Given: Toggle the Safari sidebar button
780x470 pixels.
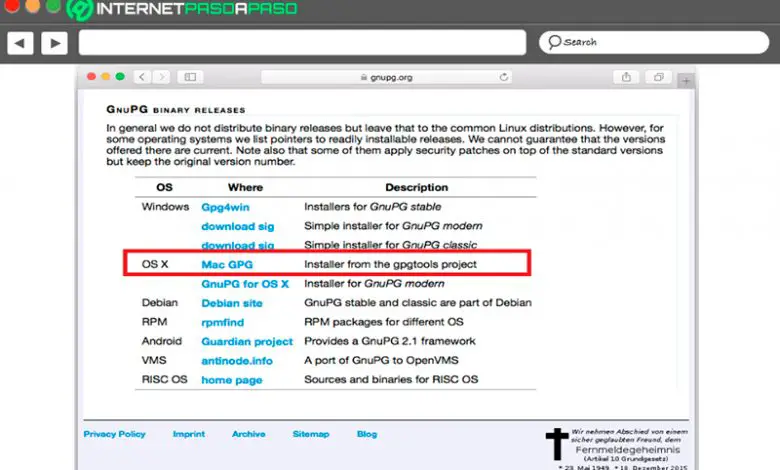Looking at the screenshot, I should pyautogui.click(x=191, y=77).
